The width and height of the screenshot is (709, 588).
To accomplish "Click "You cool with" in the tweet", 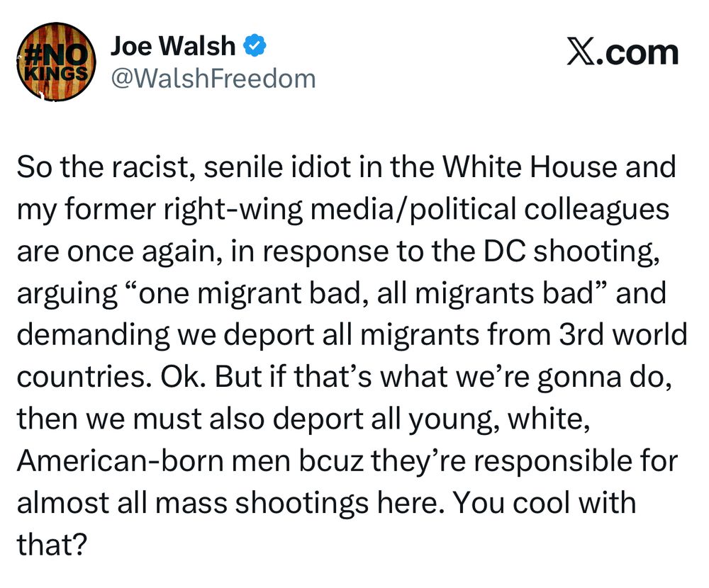I will 545,502.
